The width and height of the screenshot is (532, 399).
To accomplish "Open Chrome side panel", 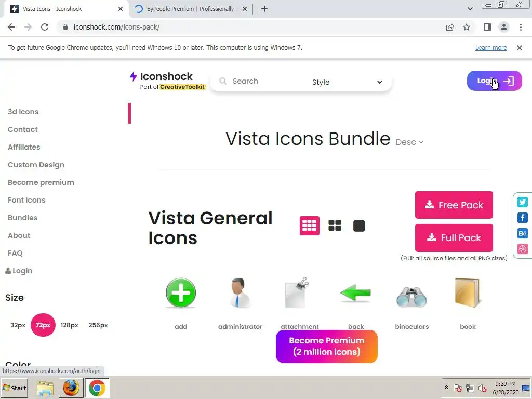I will click(x=487, y=27).
